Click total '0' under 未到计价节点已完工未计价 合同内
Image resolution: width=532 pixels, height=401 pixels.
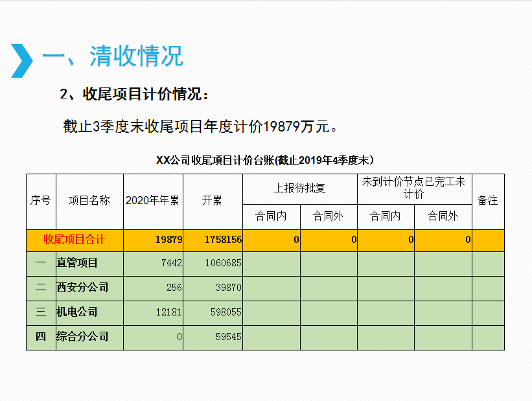click(411, 240)
